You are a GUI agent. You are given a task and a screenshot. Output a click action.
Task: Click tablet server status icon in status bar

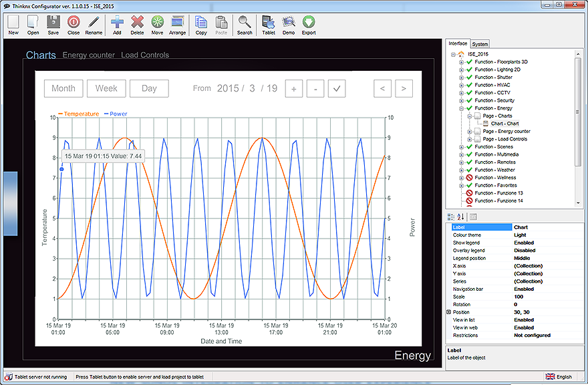(x=8, y=377)
